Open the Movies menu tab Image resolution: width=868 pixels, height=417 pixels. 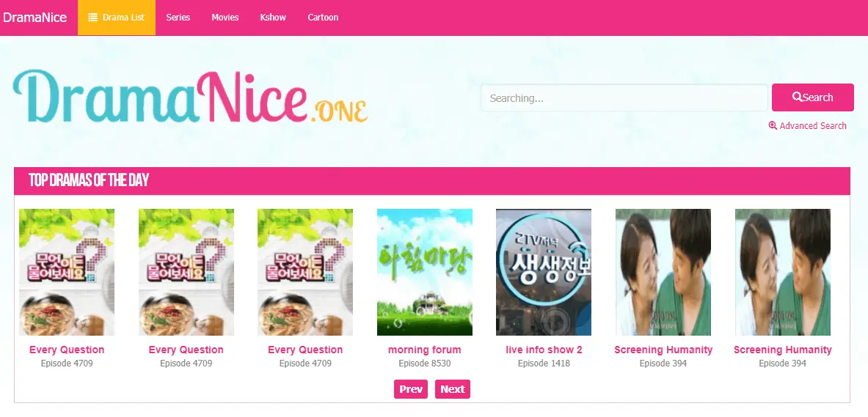coord(225,17)
